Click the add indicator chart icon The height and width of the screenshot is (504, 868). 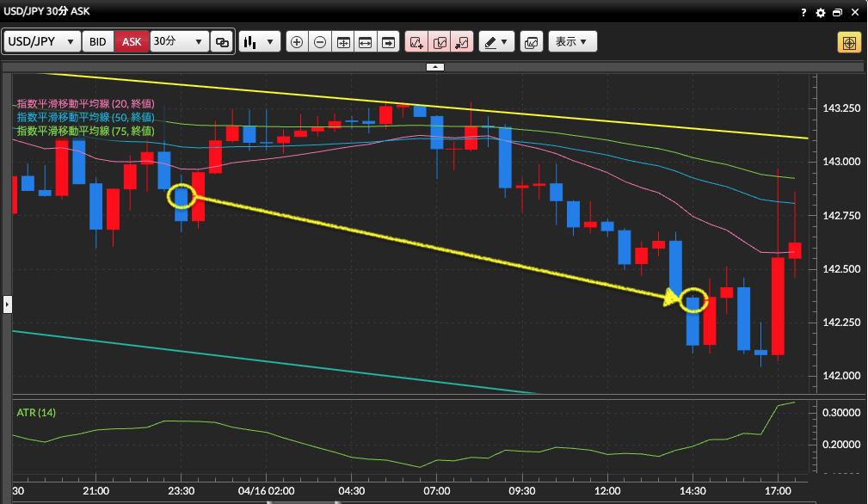pos(416,42)
